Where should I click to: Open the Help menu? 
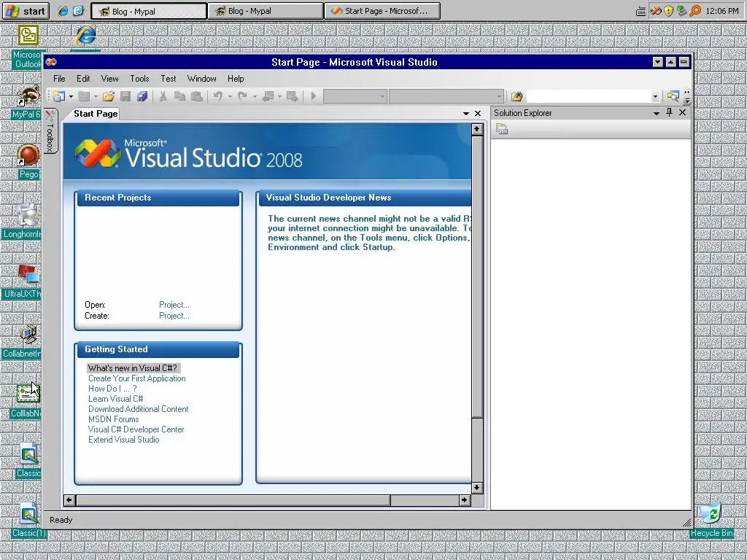pyautogui.click(x=236, y=79)
